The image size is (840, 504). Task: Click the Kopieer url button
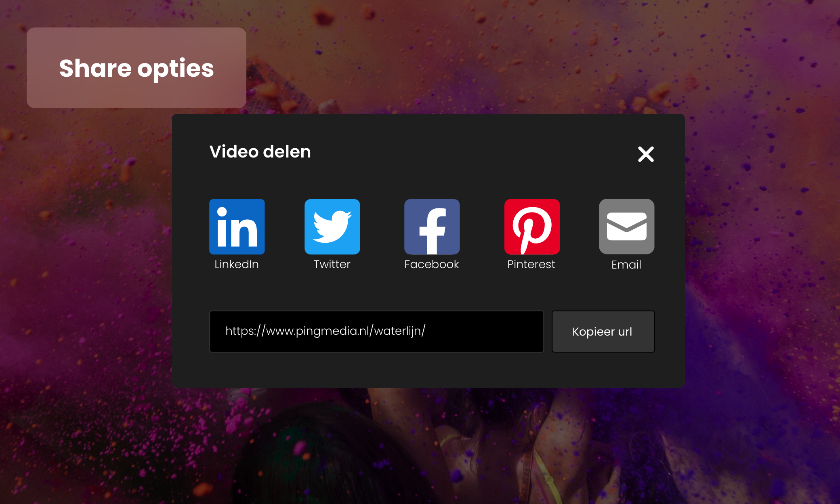603,332
